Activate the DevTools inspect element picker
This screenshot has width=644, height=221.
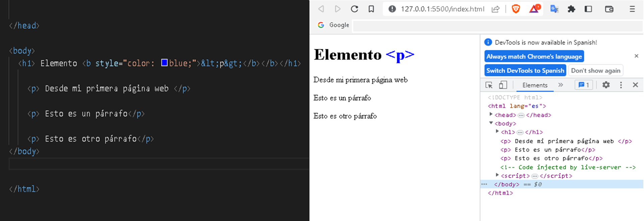pos(489,85)
